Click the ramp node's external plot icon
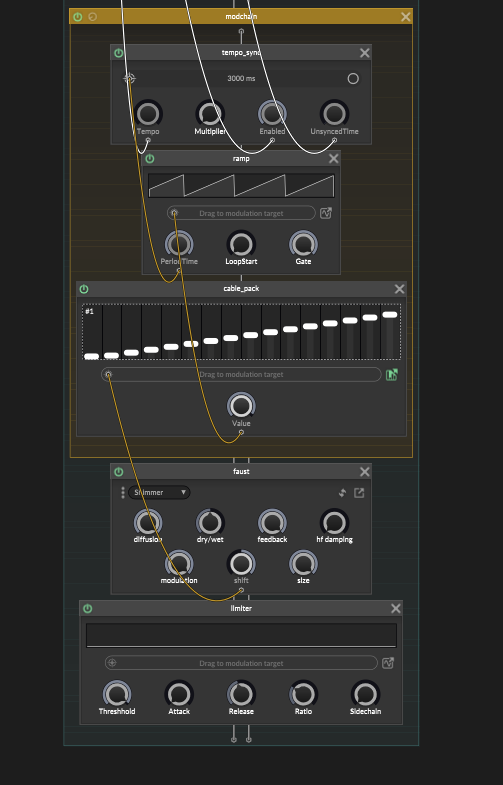This screenshot has height=785, width=503. (326, 213)
